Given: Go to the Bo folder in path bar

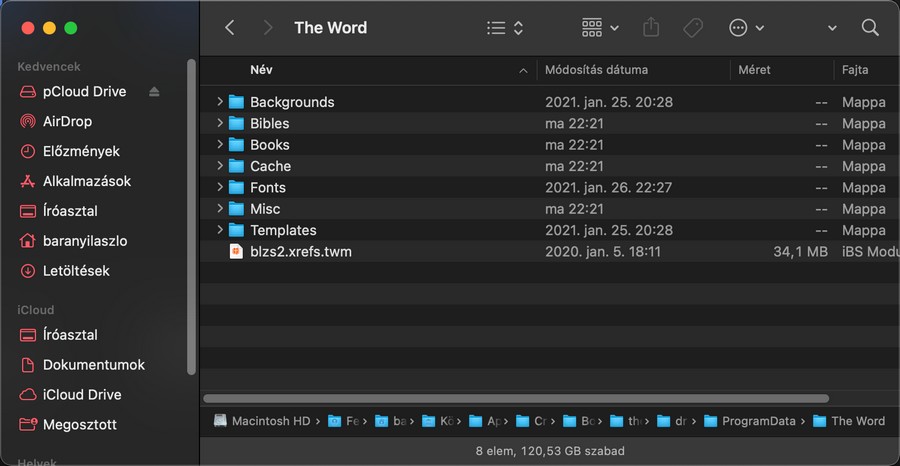Looking at the screenshot, I should 579,421.
